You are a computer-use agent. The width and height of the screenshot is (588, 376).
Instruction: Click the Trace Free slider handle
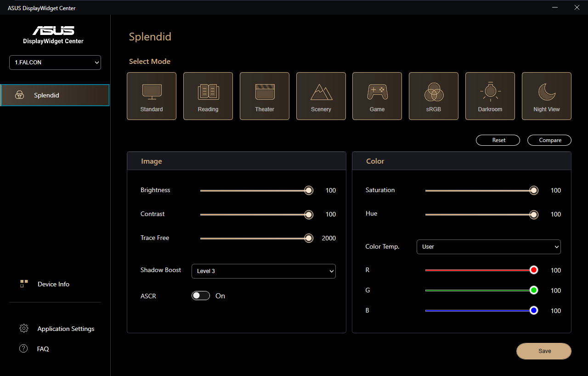coord(309,238)
